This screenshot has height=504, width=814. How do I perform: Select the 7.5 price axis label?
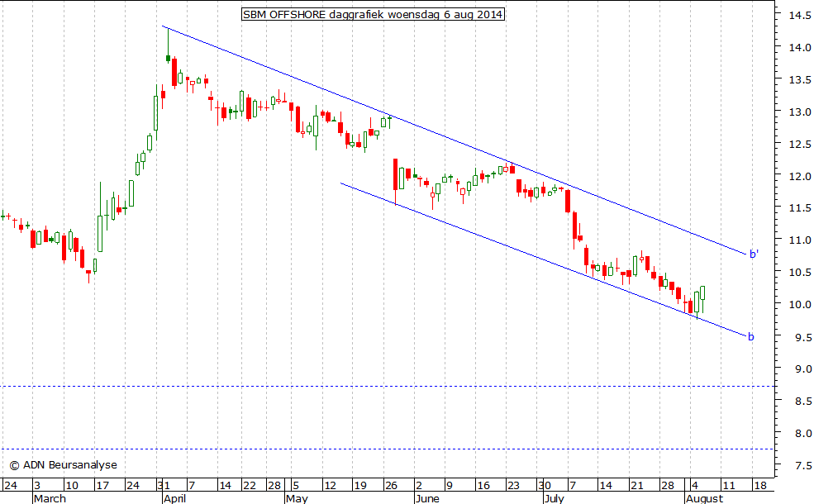[802, 465]
